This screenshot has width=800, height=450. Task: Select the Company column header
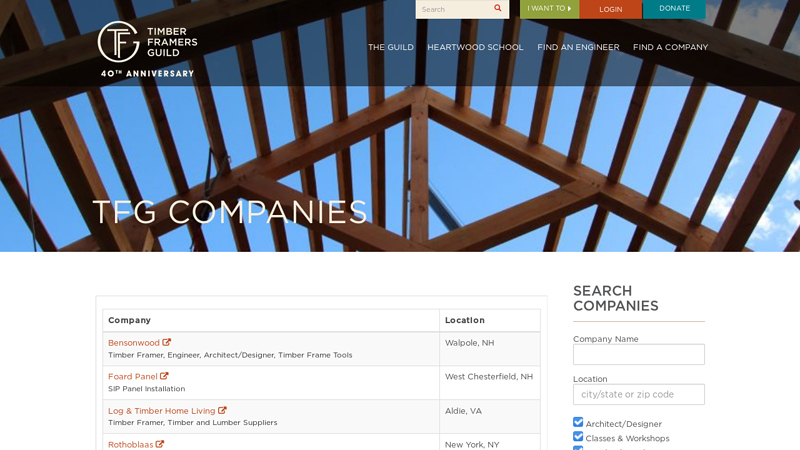(x=271, y=320)
